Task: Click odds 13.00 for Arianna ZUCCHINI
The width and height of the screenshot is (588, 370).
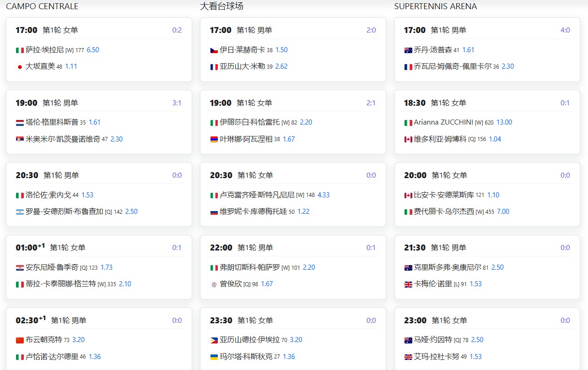Action: (x=504, y=123)
